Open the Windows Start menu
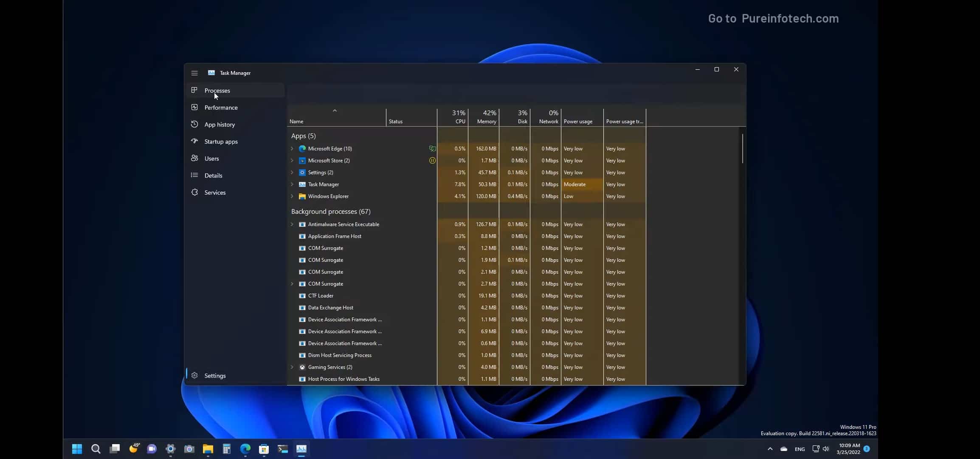Viewport: 980px width, 459px height. (77, 449)
